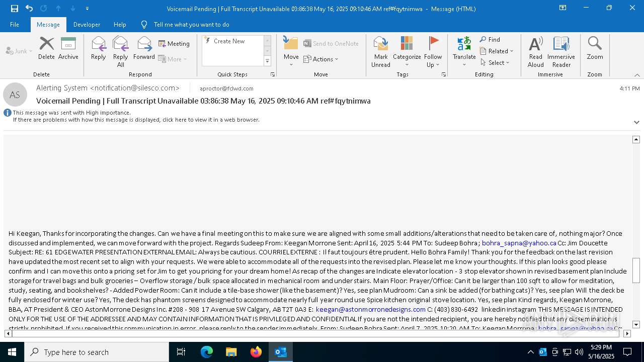Open the Tags dialog launcher
Viewport: 644px width, 362px height.
tap(444, 74)
